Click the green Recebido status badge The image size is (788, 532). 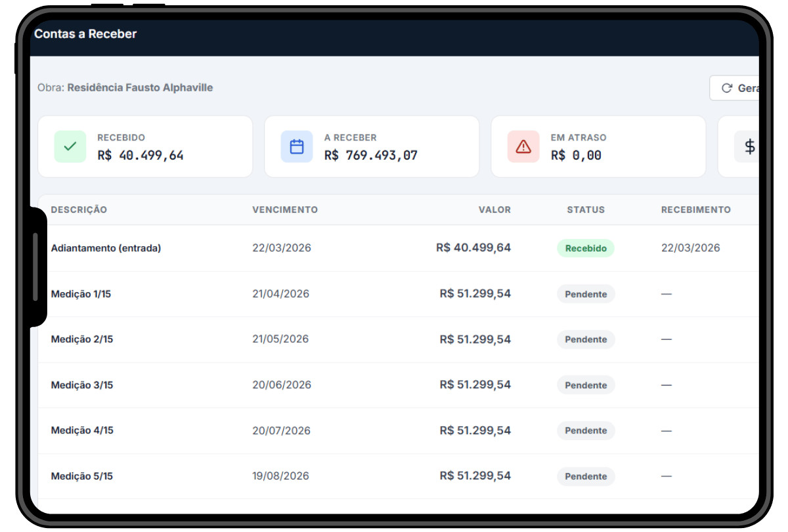point(586,248)
